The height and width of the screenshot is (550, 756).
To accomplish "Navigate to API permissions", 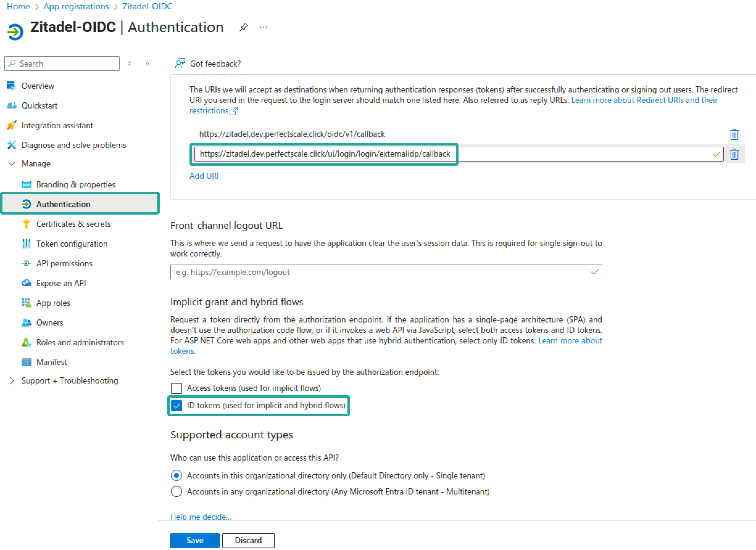I will [x=64, y=264].
